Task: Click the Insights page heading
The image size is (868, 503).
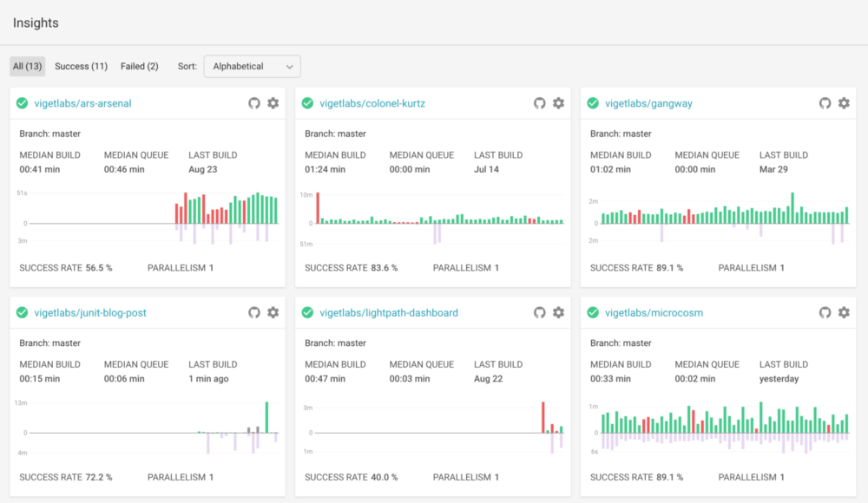Action: pyautogui.click(x=36, y=23)
